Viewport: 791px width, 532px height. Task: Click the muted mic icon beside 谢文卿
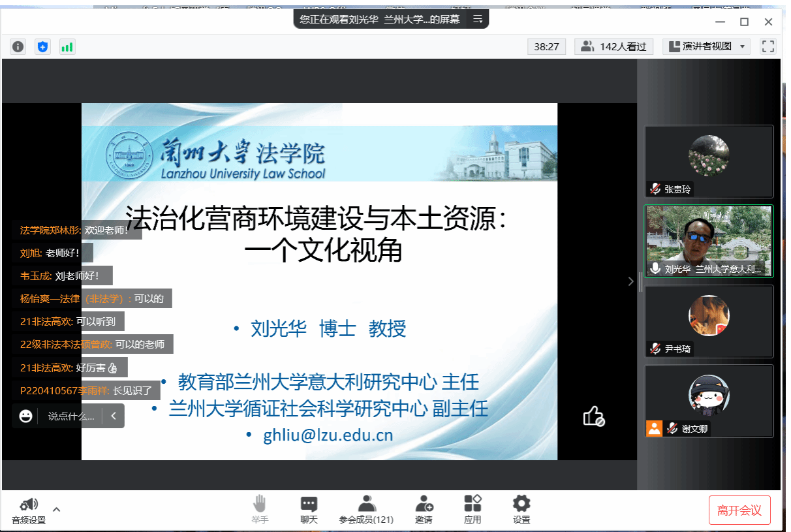(672, 428)
